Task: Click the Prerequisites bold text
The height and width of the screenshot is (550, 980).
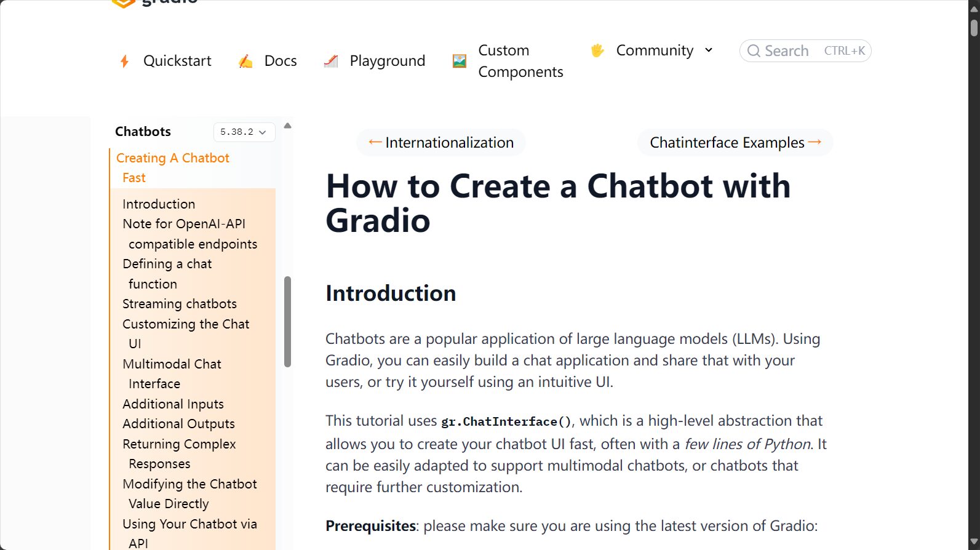Action: (370, 526)
